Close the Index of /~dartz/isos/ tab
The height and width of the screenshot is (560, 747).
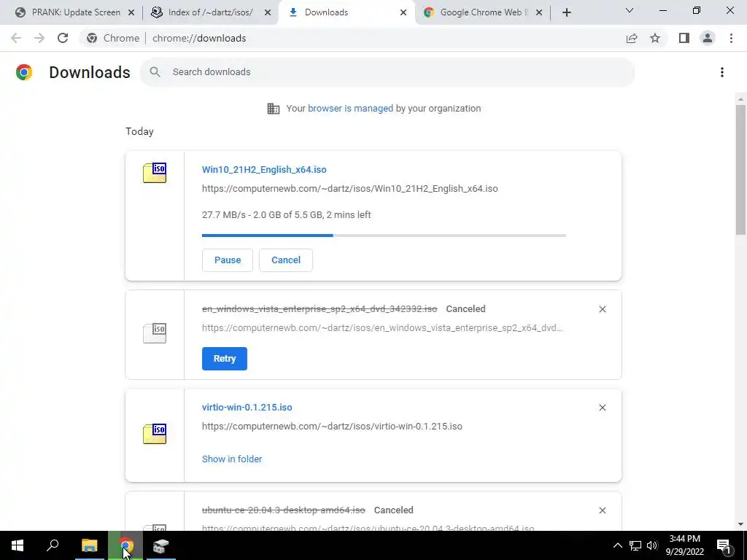coord(268,12)
